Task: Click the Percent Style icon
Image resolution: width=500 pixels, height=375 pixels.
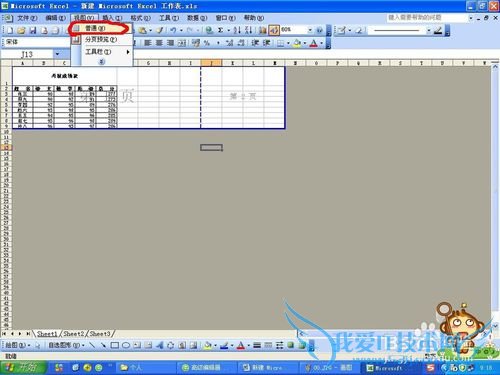Action: pyautogui.click(x=207, y=43)
